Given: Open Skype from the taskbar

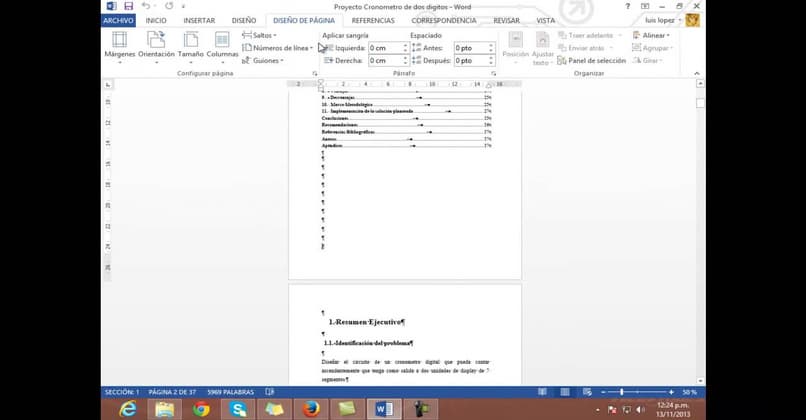Looking at the screenshot, I should click(238, 409).
